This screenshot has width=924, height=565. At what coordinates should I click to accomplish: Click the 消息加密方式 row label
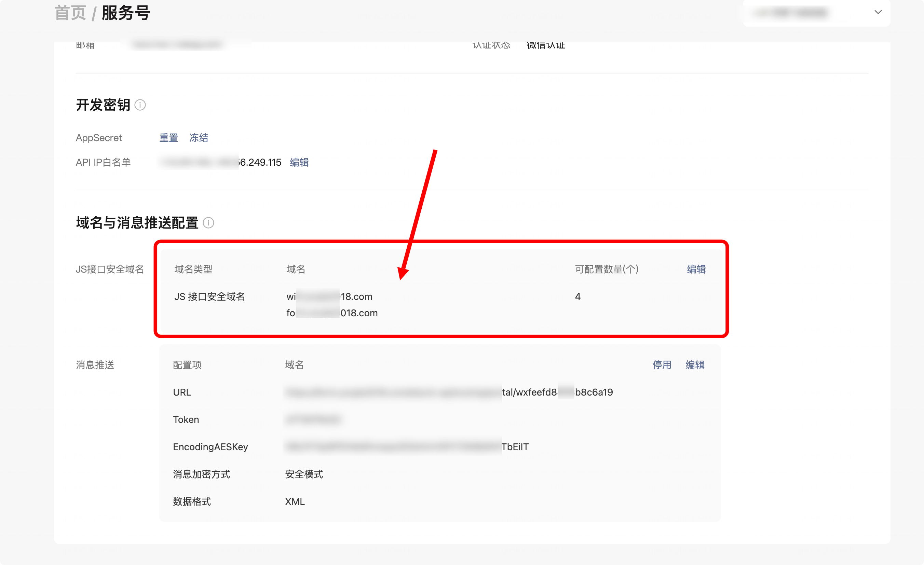pos(201,474)
